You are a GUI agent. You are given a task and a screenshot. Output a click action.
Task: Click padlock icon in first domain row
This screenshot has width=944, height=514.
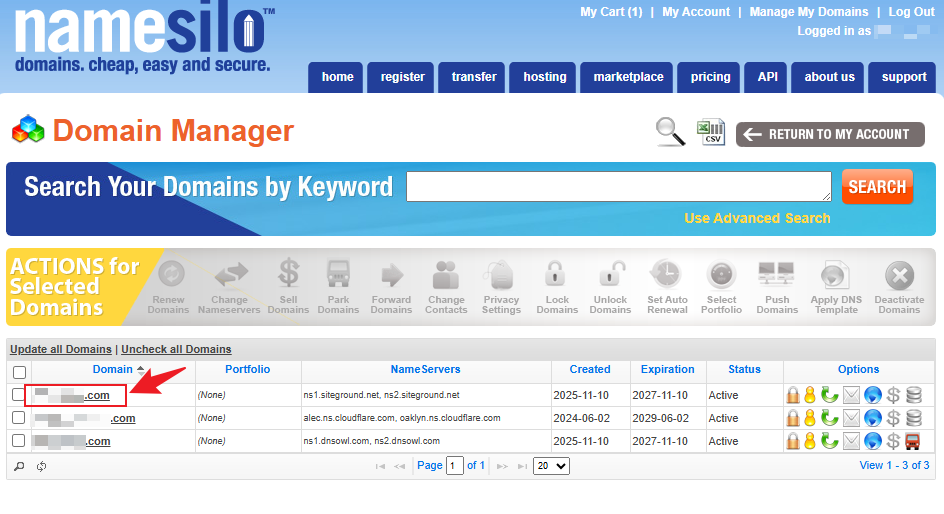tap(793, 395)
